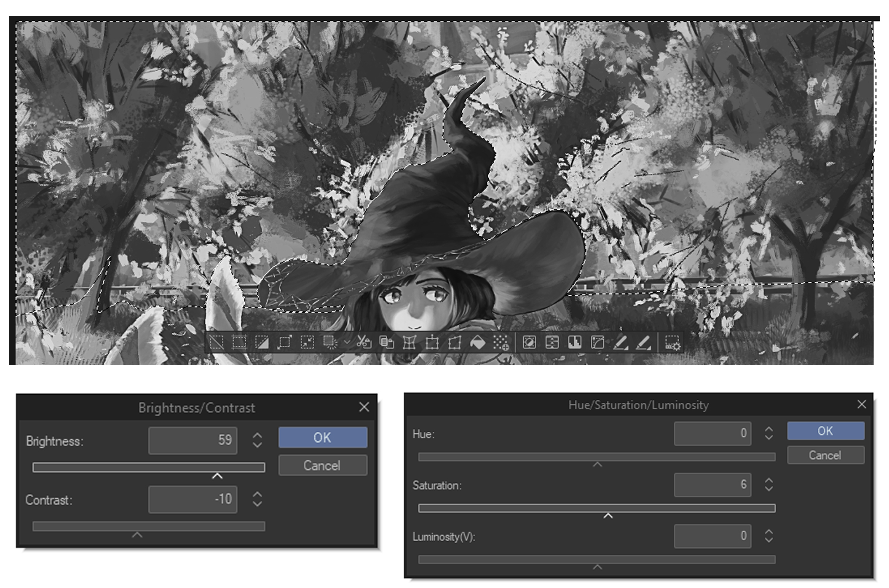Image resolution: width=889 pixels, height=588 pixels.
Task: Click the Expand selected area icon
Action: (x=284, y=342)
